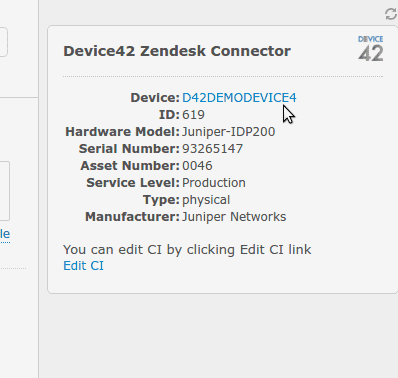Click the Manufacturer field label
The height and width of the screenshot is (378, 398).
coord(132,217)
